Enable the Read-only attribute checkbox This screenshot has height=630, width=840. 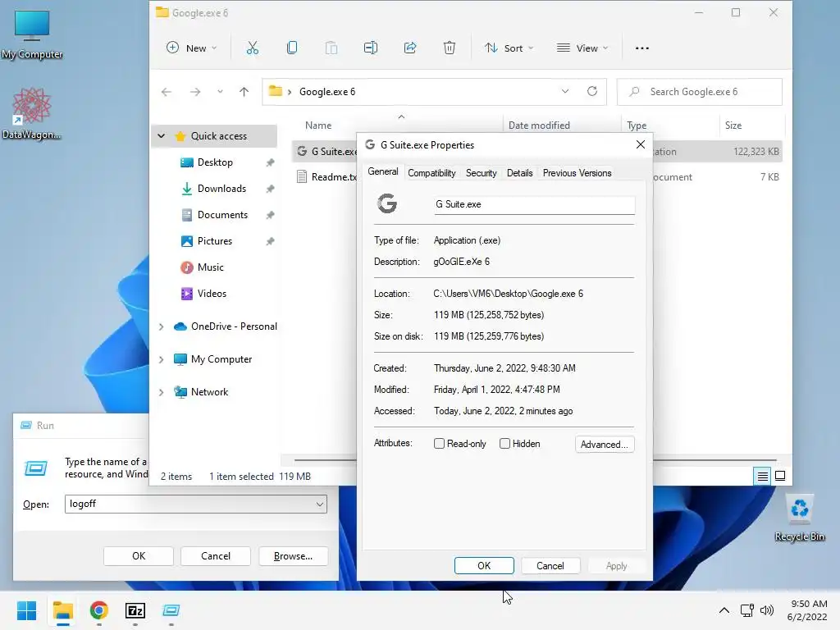[440, 444]
